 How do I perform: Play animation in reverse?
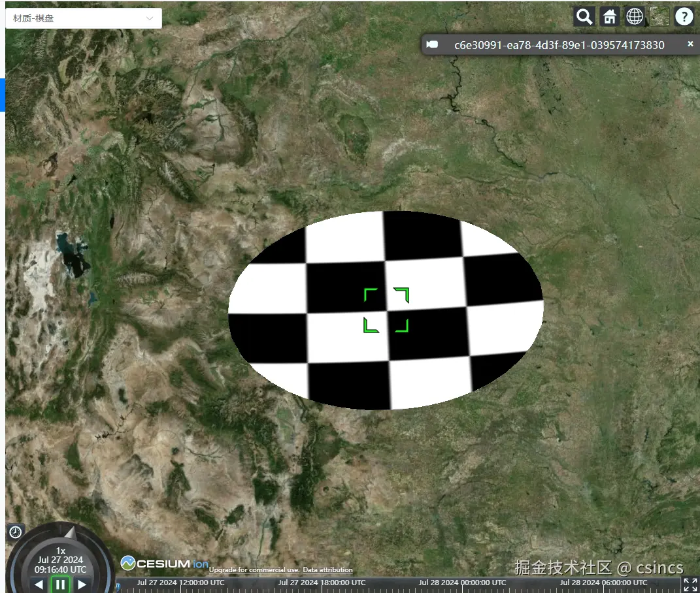coord(39,584)
